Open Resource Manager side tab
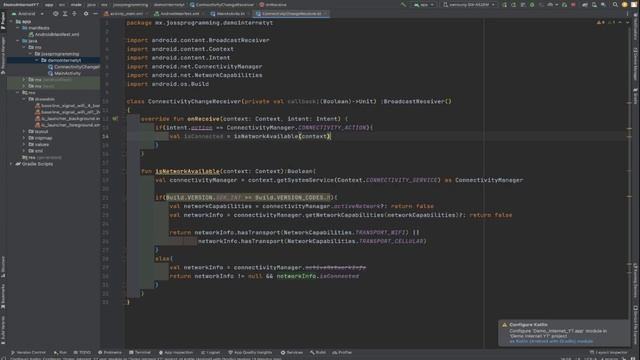 coord(3,55)
